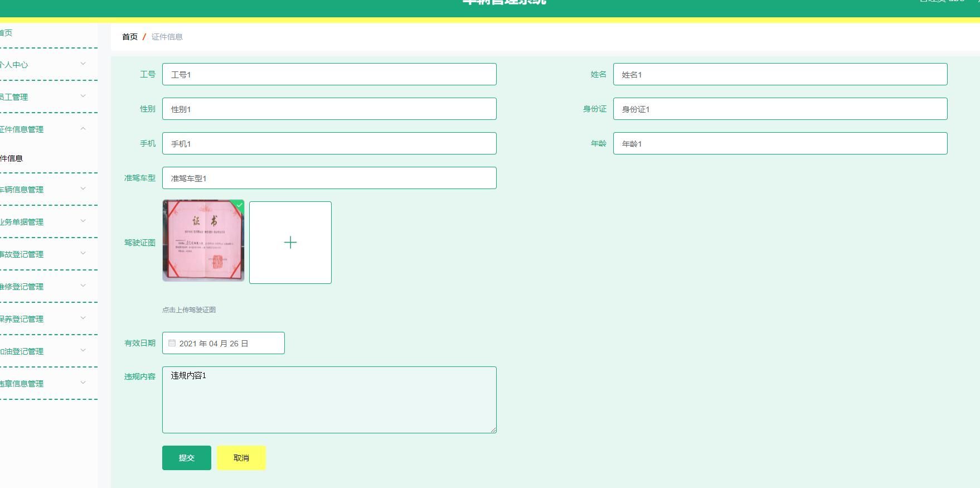Screen dimensions: 980x488
Task: Click the 提交 submit button
Action: (x=186, y=458)
